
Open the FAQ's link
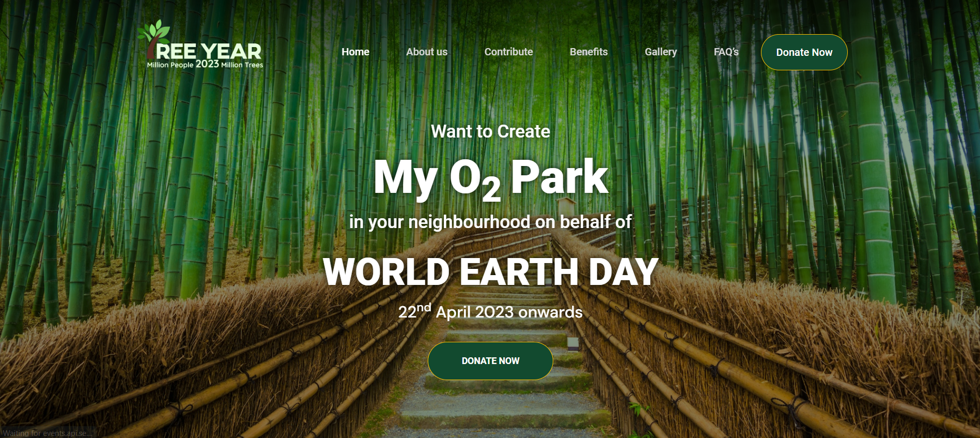tap(726, 52)
